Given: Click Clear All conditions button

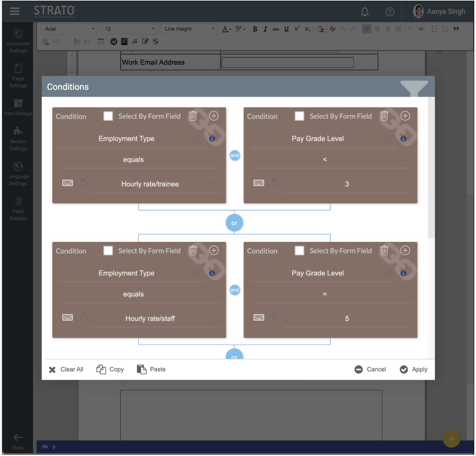Looking at the screenshot, I should pos(66,369).
